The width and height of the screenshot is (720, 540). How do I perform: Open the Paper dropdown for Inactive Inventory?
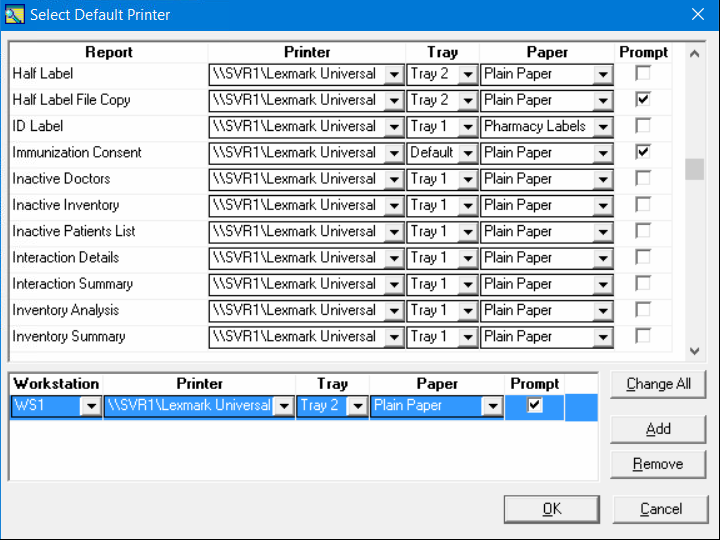603,206
